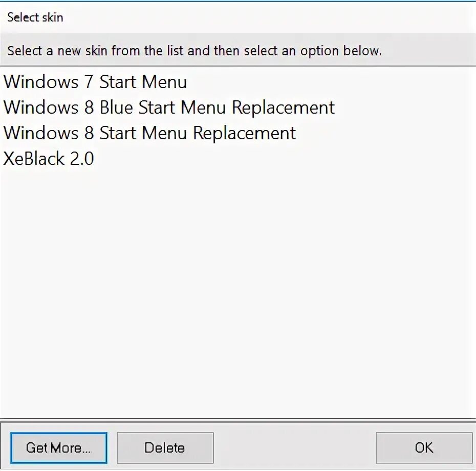
Task: Click the word Blue in the second skin
Action: (x=116, y=108)
